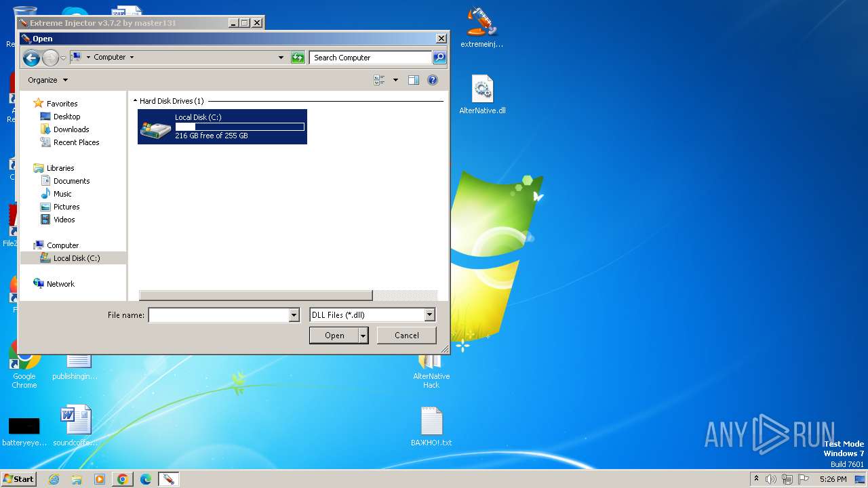Image resolution: width=868 pixels, height=488 pixels.
Task: Show hidden tray icons arrow
Action: [x=756, y=479]
